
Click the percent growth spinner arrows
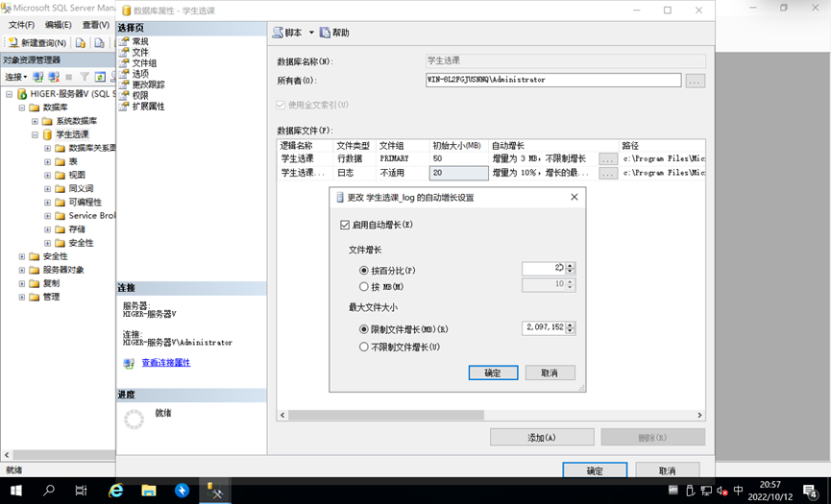coord(571,269)
